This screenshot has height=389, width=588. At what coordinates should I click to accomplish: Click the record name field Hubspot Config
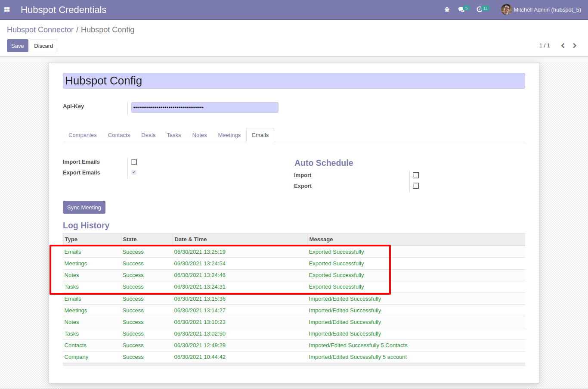coord(294,81)
